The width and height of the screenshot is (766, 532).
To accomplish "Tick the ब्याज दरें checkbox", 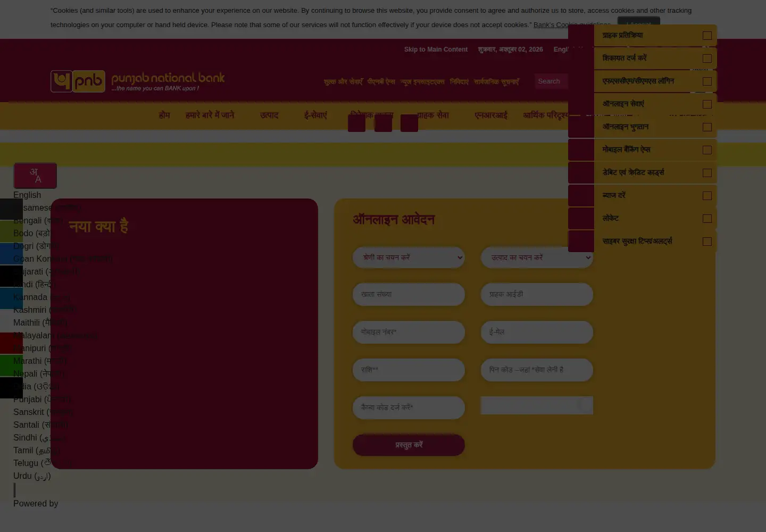I will [x=707, y=196].
